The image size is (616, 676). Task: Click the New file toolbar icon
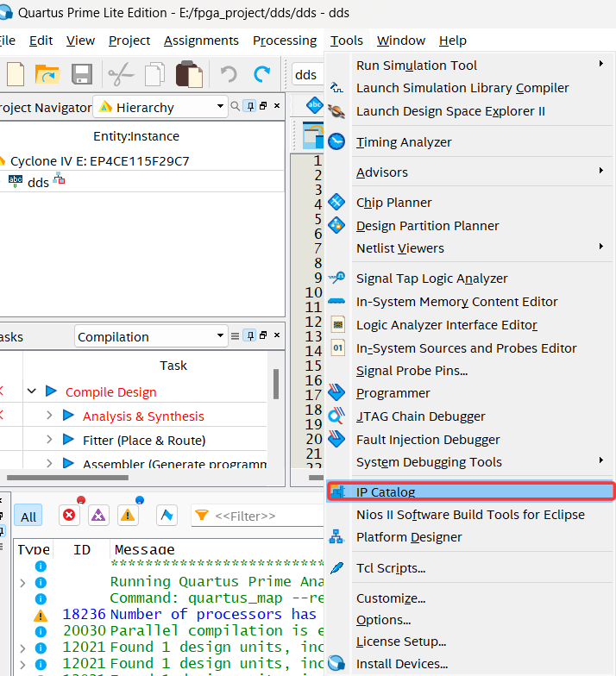point(16,74)
